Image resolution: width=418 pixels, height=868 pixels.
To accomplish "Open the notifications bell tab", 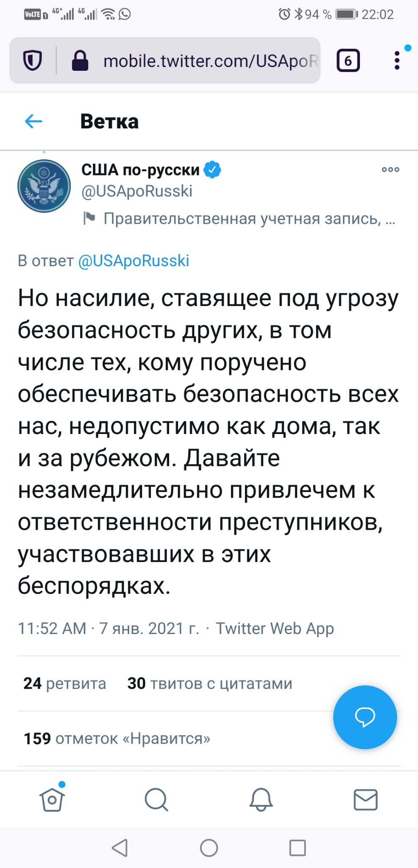I will 261,800.
